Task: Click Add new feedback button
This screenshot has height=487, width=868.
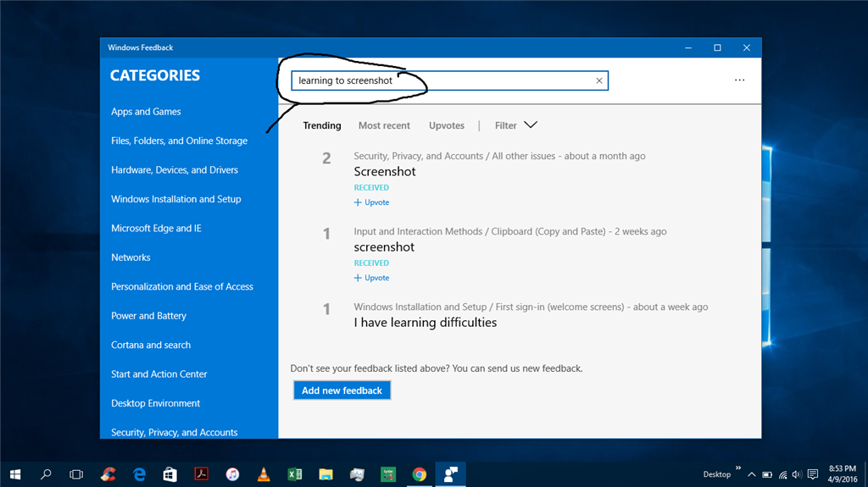Action: coord(342,390)
